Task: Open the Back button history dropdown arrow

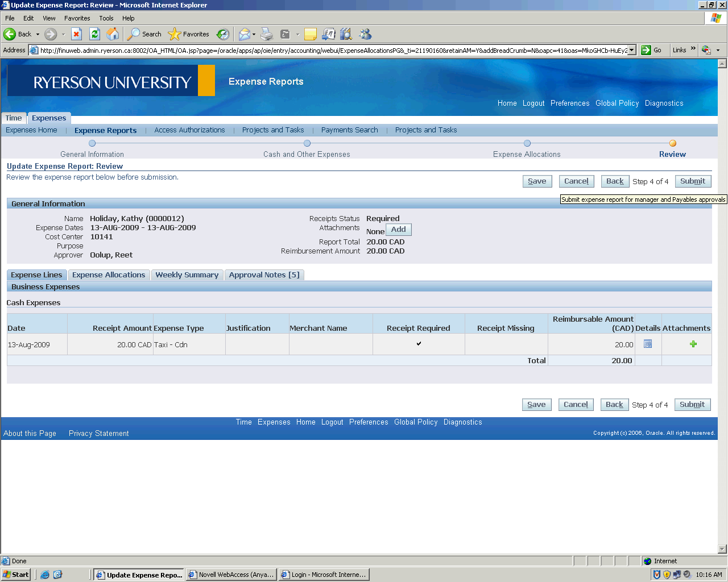Action: 38,34
